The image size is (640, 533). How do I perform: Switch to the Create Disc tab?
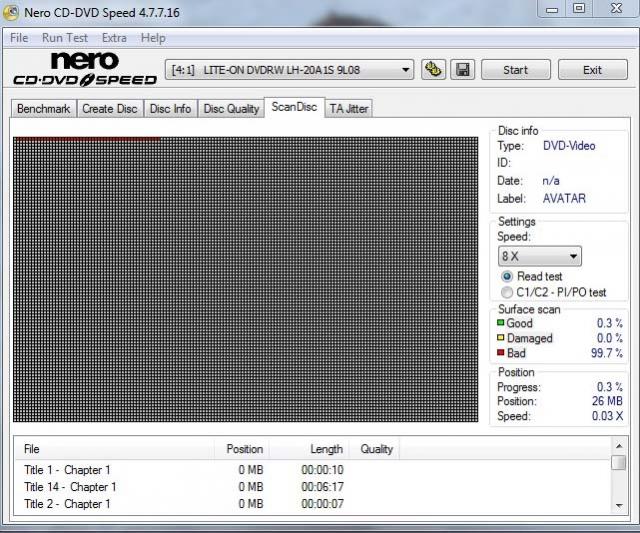(110, 109)
